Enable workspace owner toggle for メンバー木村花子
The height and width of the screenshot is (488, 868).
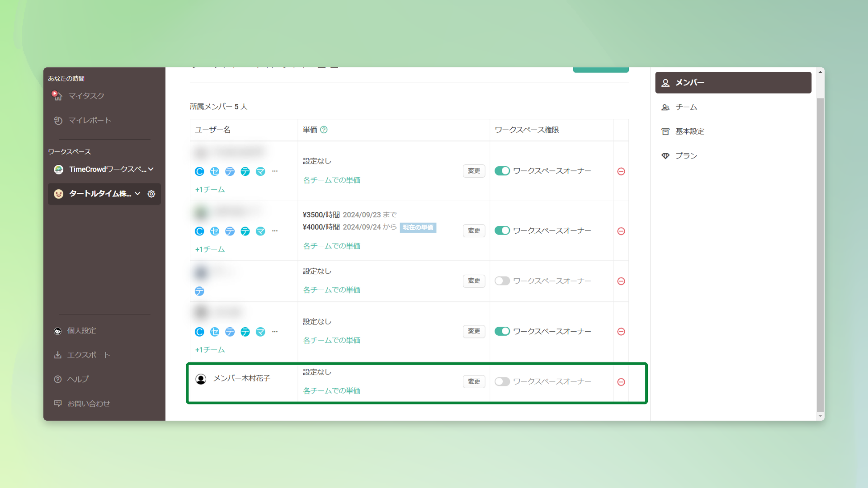(x=502, y=381)
